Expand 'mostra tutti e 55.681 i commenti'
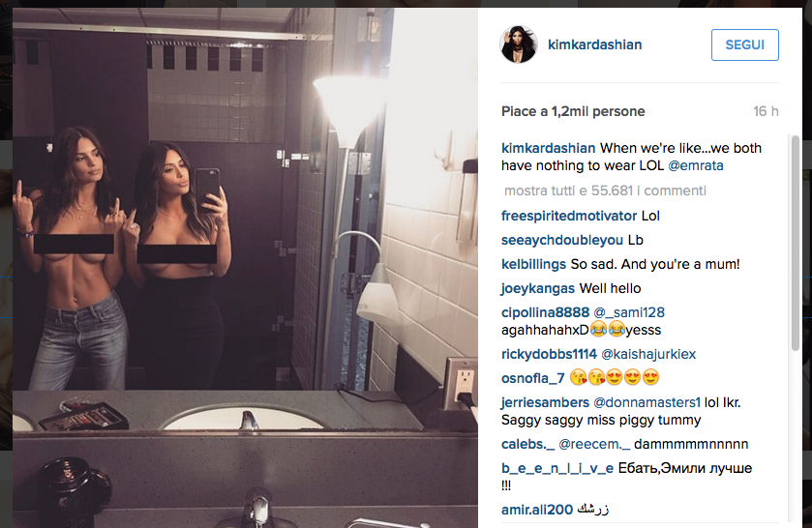 click(x=605, y=191)
